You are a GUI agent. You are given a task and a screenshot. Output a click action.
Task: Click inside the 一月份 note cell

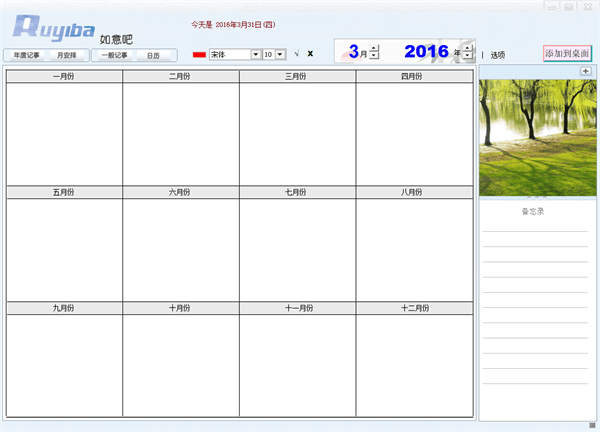point(64,133)
